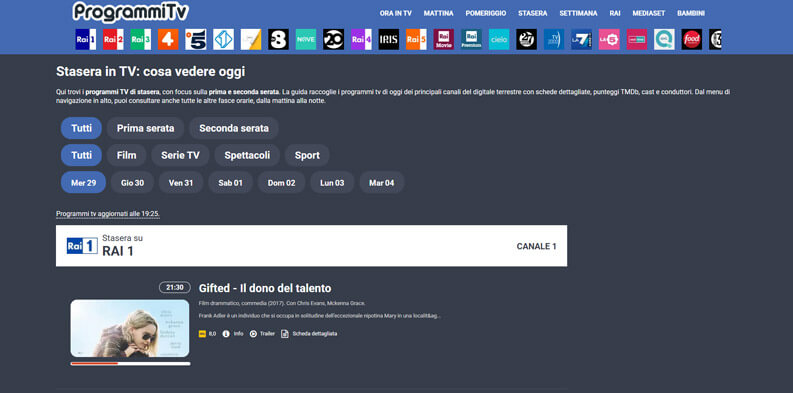The height and width of the screenshot is (393, 793).
Task: Filter programs by Spettacoli
Action: click(247, 155)
